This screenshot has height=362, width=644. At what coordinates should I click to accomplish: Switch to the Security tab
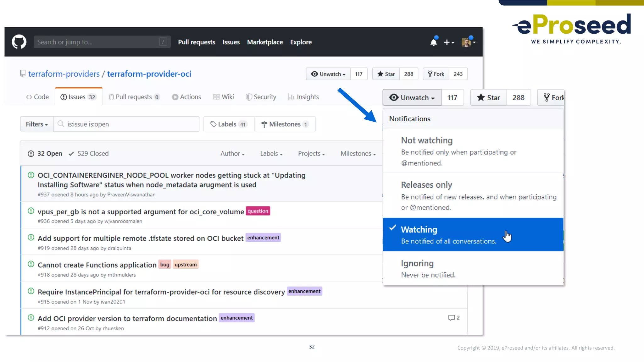[261, 97]
